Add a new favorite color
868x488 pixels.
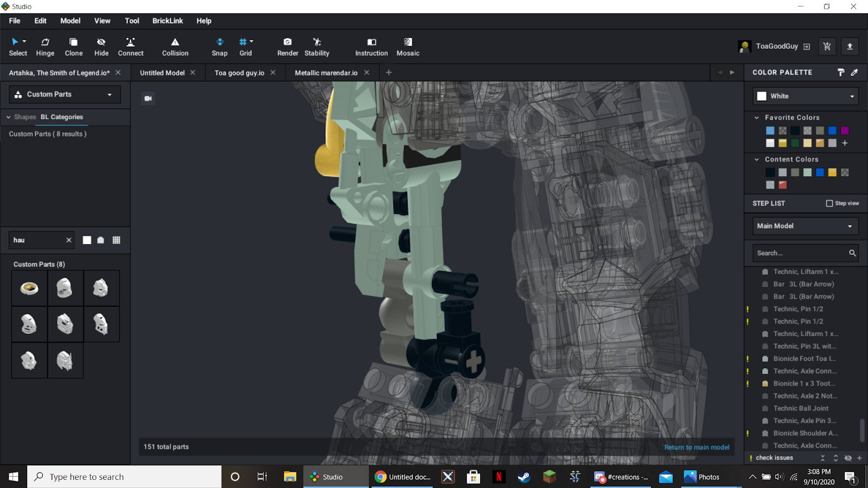[x=845, y=143]
